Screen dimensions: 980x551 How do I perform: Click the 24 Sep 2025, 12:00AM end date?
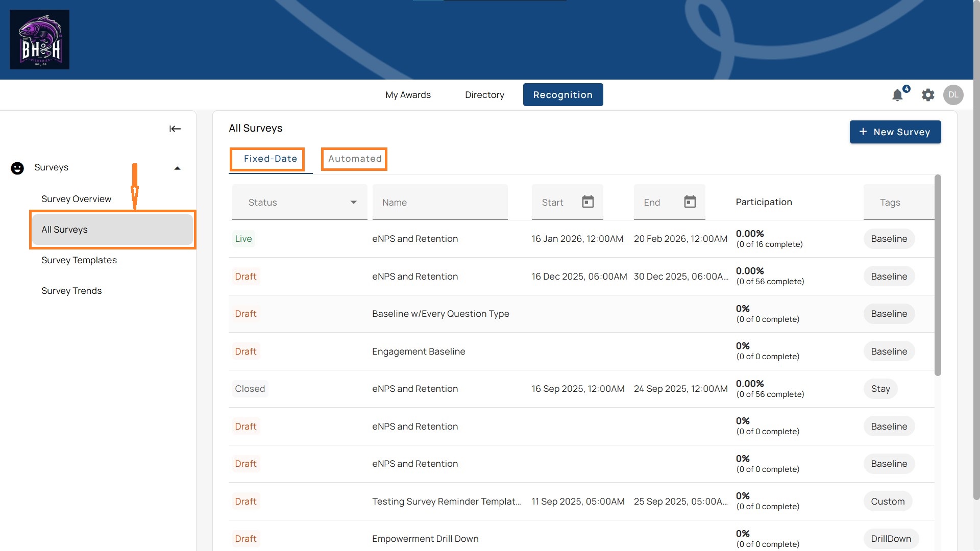680,389
